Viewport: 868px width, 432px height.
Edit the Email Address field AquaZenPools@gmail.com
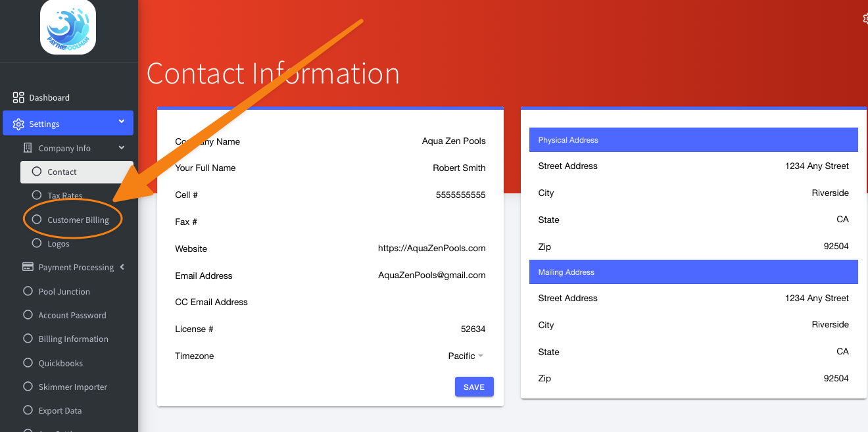tap(431, 276)
